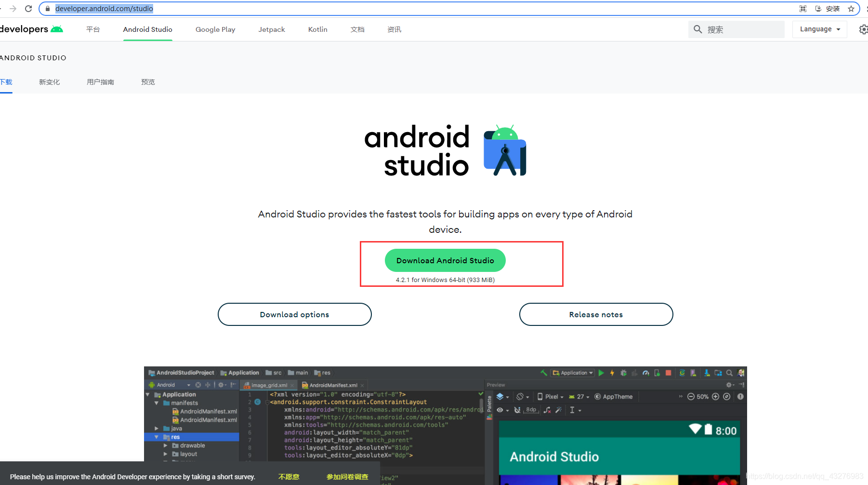868x485 pixels.
Task: Click the magnet autoconnect icon in preview toolbar
Action: point(517,410)
